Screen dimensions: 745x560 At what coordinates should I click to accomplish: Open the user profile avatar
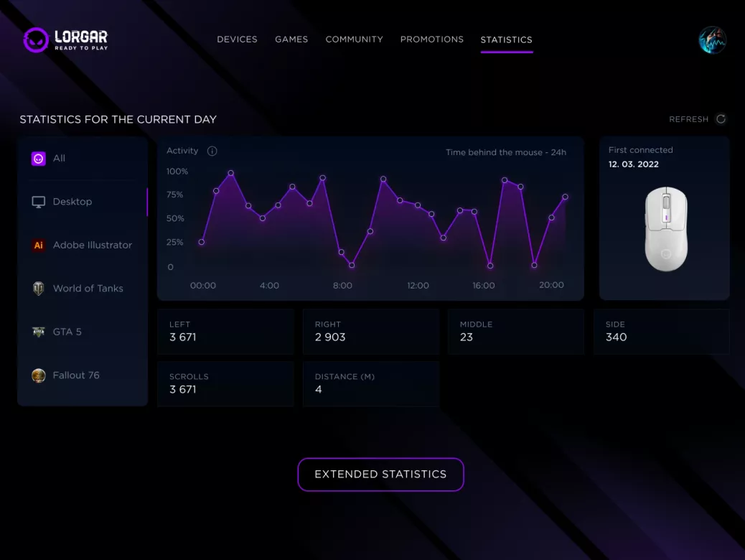[712, 40]
